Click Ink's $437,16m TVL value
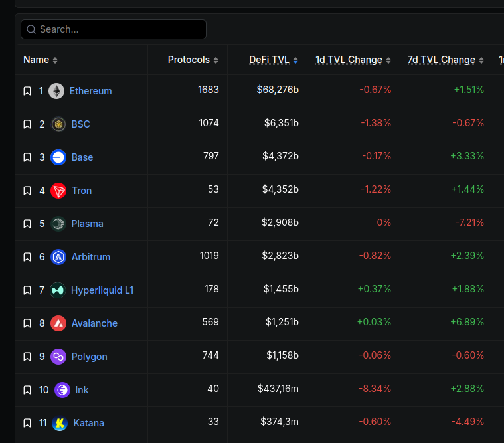 [x=278, y=389]
